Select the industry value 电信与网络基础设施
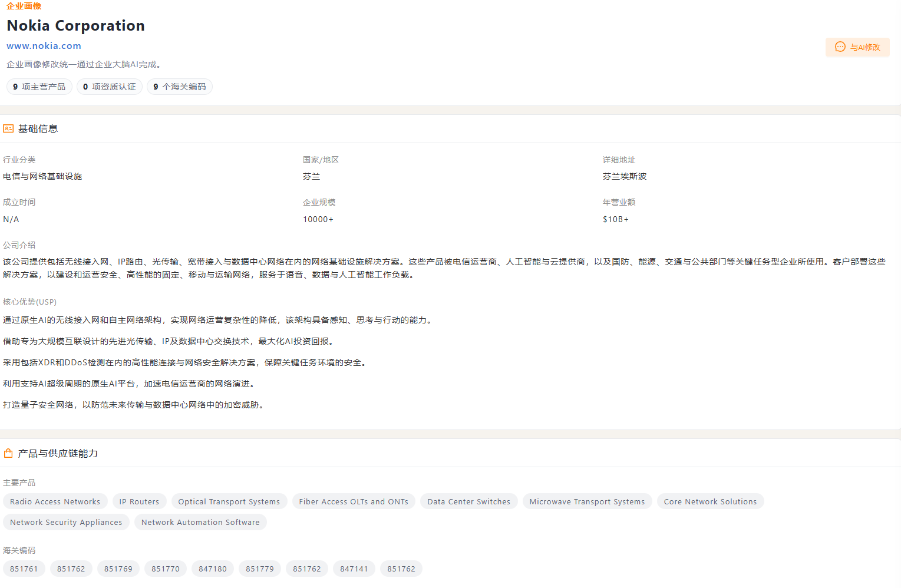 coord(42,176)
